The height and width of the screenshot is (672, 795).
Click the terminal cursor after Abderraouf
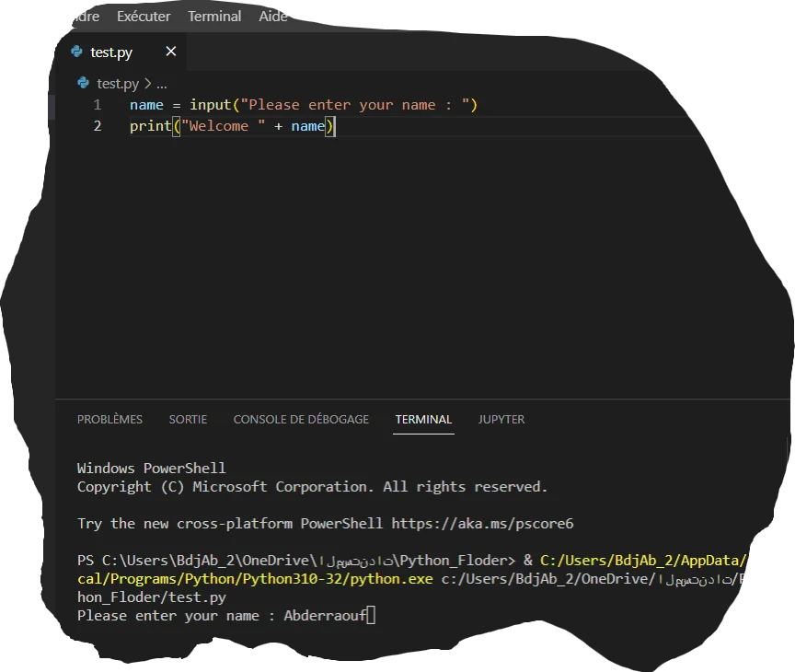371,616
